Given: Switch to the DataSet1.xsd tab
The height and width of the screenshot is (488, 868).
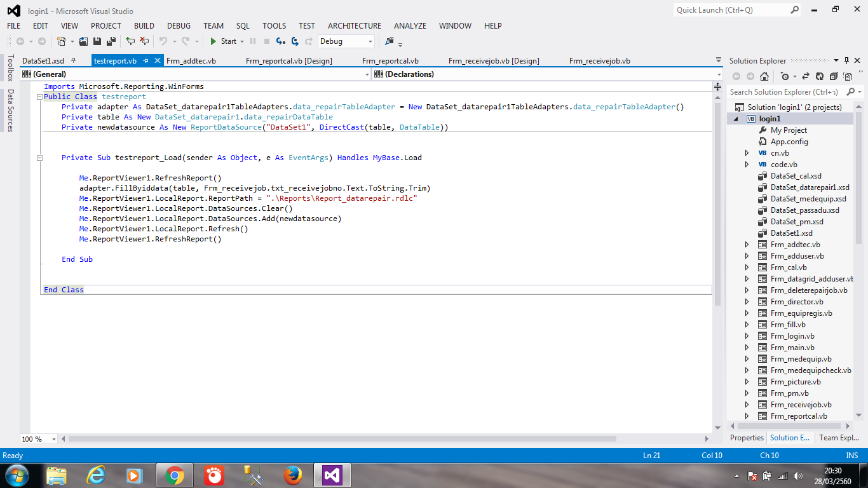Looking at the screenshot, I should click(x=43, y=61).
